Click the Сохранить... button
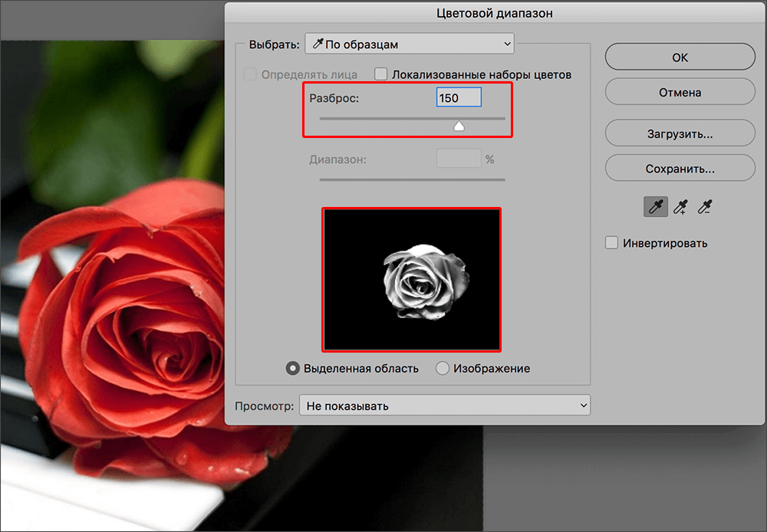Image resolution: width=767 pixels, height=532 pixels. coord(680,169)
